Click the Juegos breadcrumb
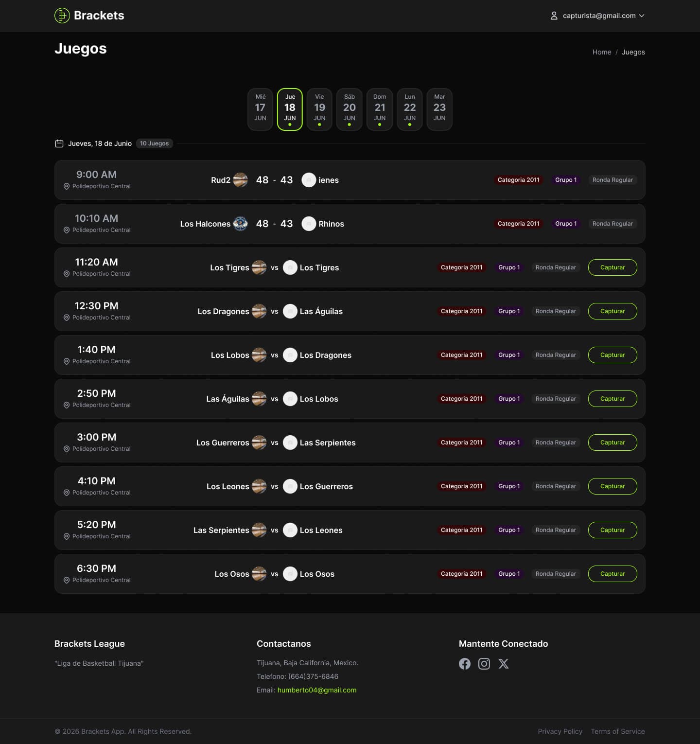This screenshot has height=744, width=700. pos(633,52)
